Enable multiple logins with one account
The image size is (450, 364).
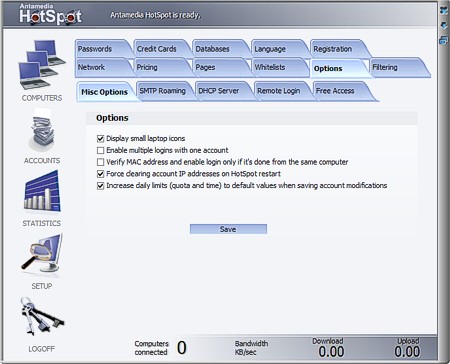pyautogui.click(x=100, y=150)
